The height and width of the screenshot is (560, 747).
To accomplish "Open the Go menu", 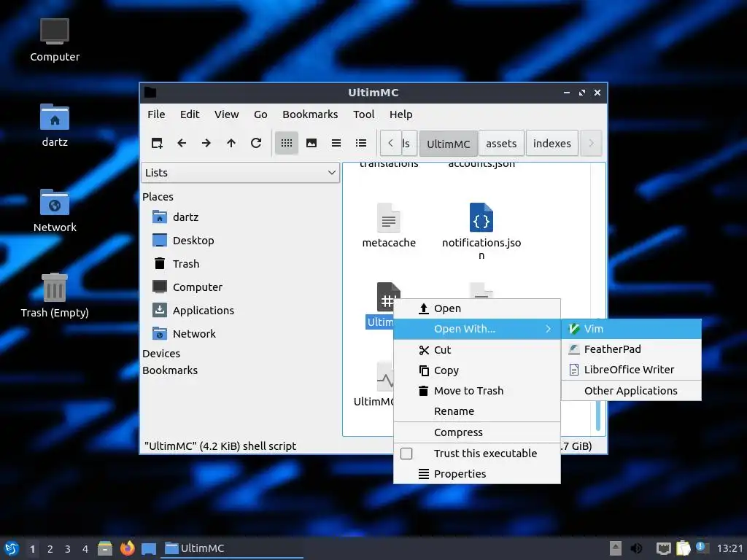I will pyautogui.click(x=260, y=114).
